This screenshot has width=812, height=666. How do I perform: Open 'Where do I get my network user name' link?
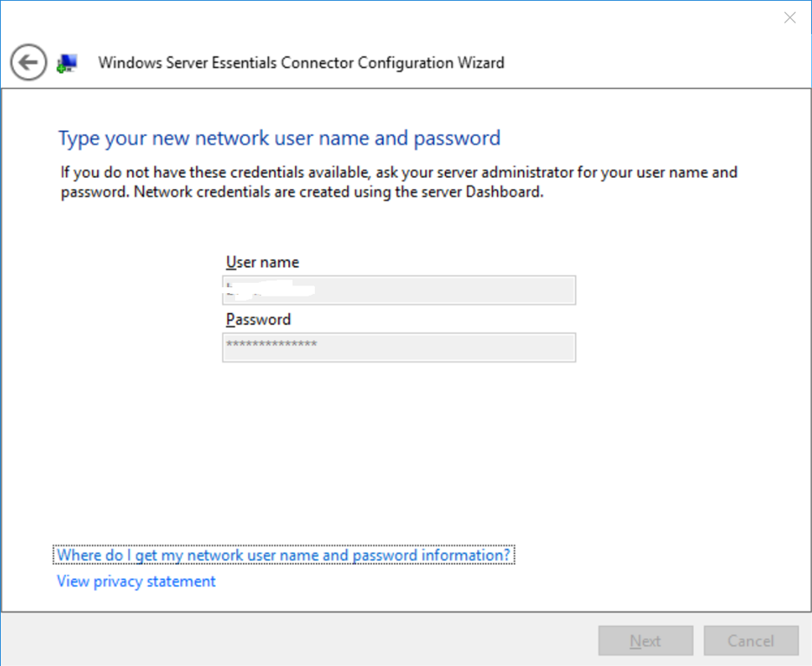pyautogui.click(x=284, y=555)
